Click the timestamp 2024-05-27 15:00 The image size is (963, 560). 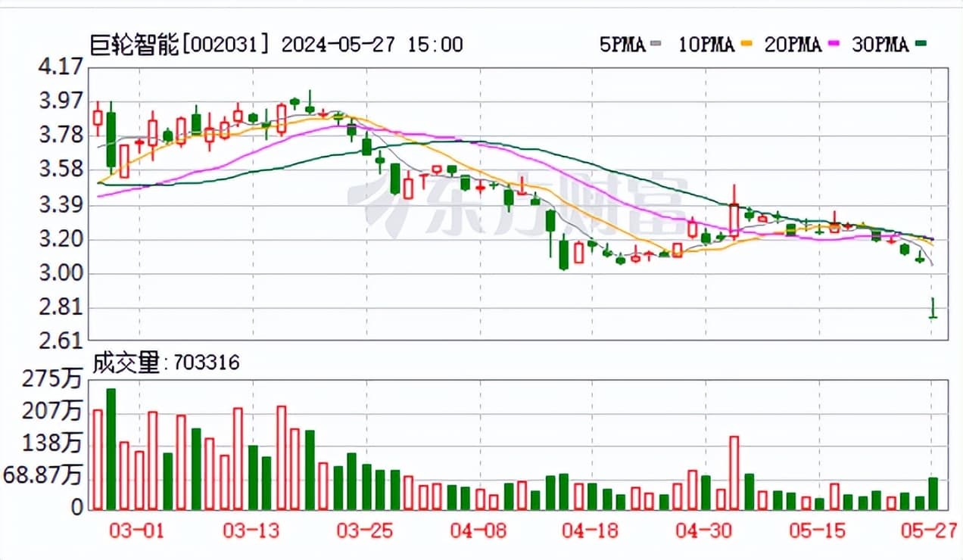pos(371,45)
